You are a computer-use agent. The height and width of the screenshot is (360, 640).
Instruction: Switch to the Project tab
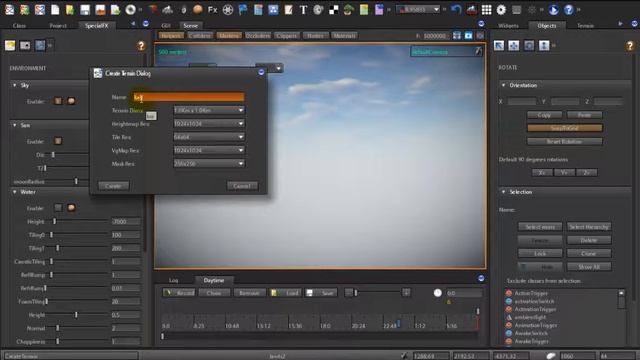click(58, 26)
